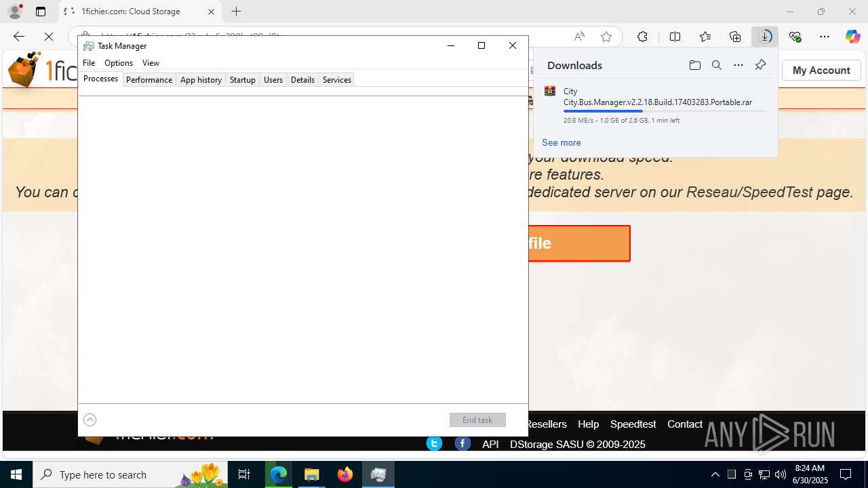Screen dimensions: 868x488
Task: Open Edge Settings and more menu
Action: pos(825,37)
